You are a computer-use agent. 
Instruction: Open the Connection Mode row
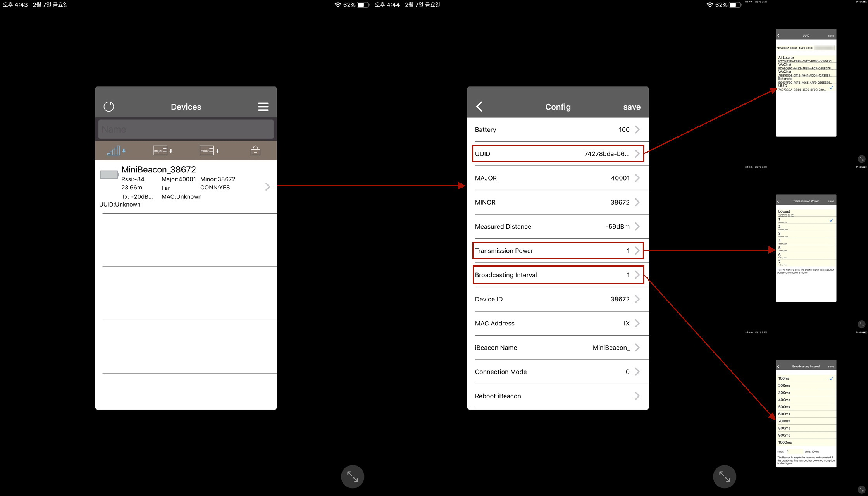point(558,372)
